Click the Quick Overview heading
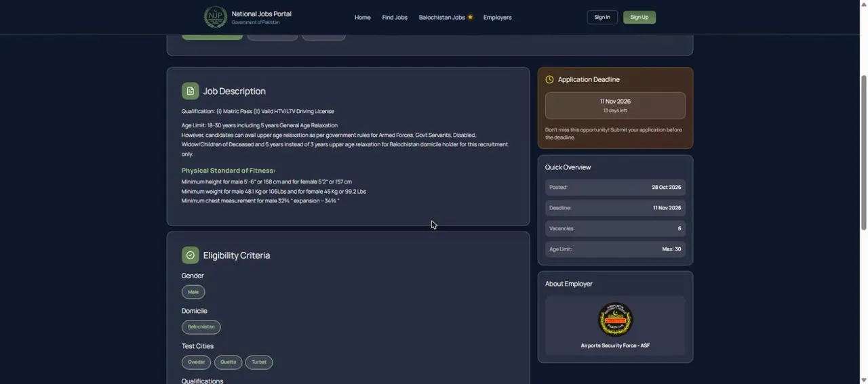 point(568,167)
